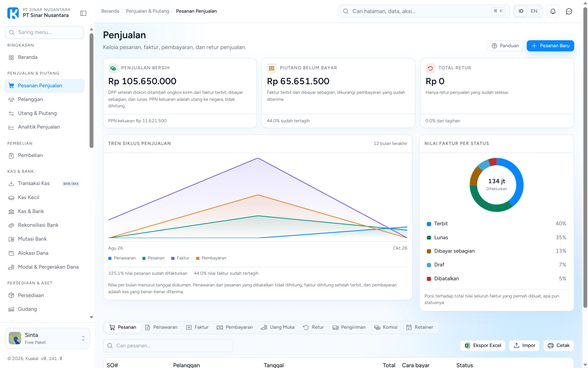The height and width of the screenshot is (368, 588).
Task: Open Gudang in sidebar
Action: [x=45, y=309]
